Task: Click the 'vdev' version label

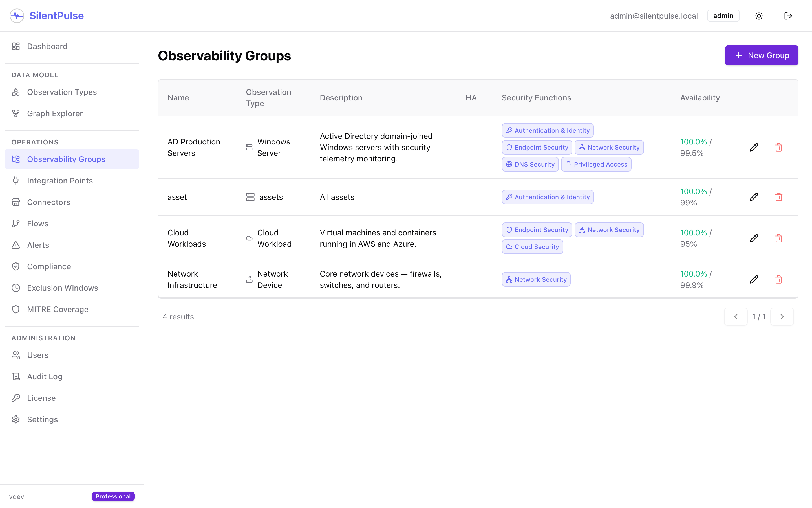Action: pos(16,496)
